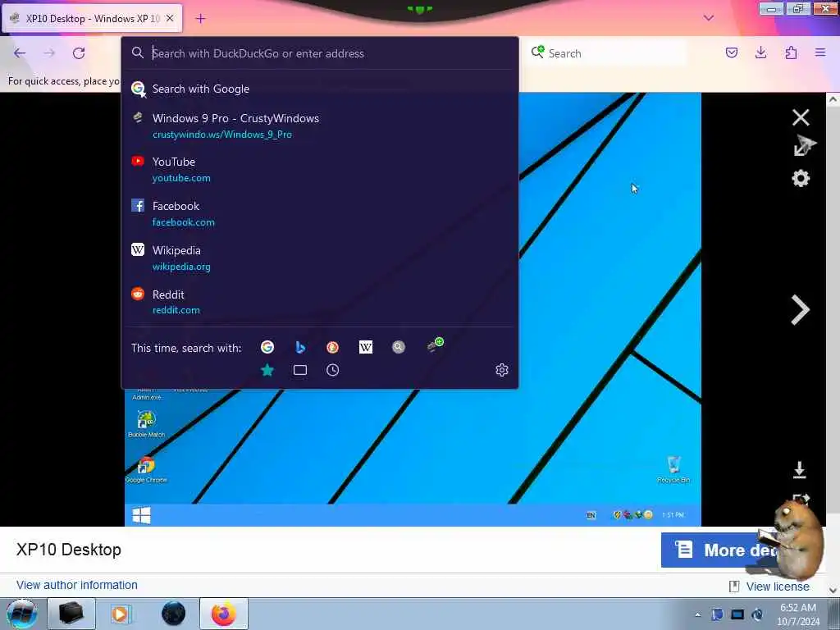Screen dimensions: 840x630
Task: Open the Windows Start orb
Action: pos(21,614)
